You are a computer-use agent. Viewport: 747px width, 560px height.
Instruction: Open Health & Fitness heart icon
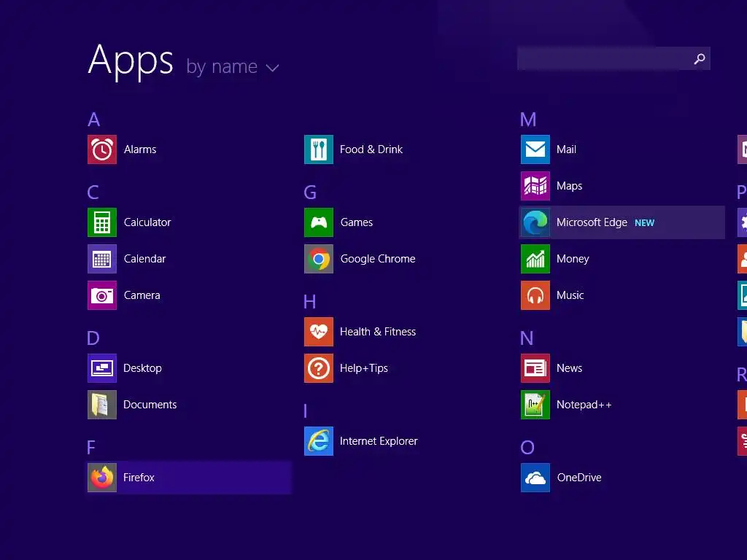point(319,332)
